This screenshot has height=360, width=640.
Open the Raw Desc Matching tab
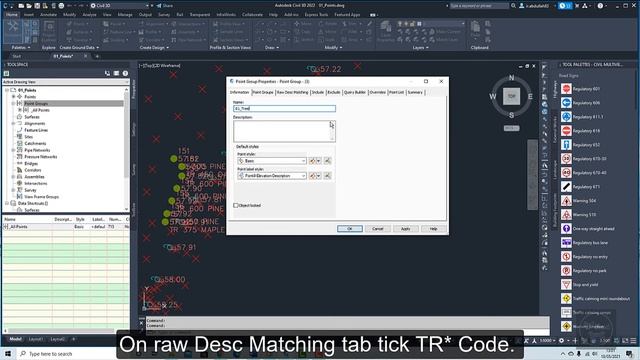tap(292, 93)
